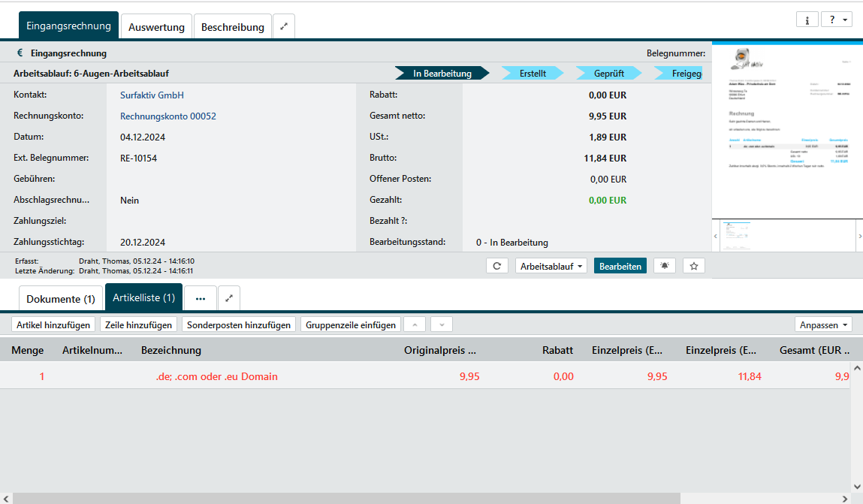
Task: Open the Dokumente (1) tab
Action: coord(61,299)
